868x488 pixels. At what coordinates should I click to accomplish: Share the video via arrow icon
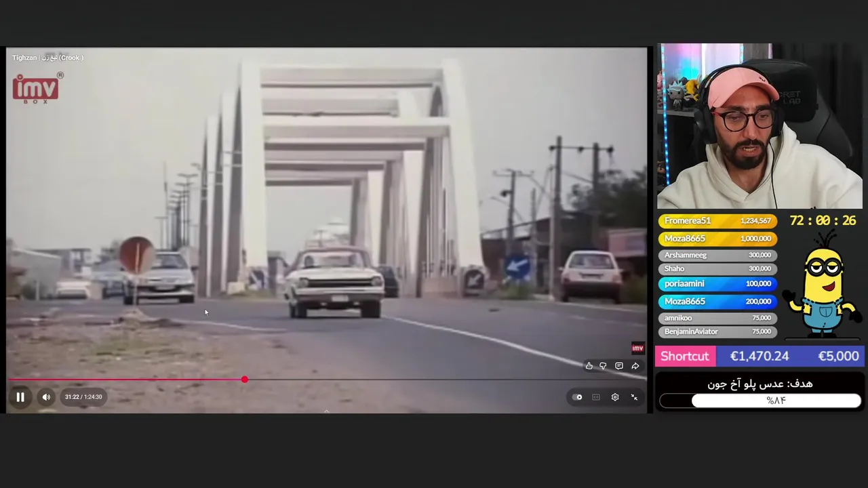click(635, 366)
